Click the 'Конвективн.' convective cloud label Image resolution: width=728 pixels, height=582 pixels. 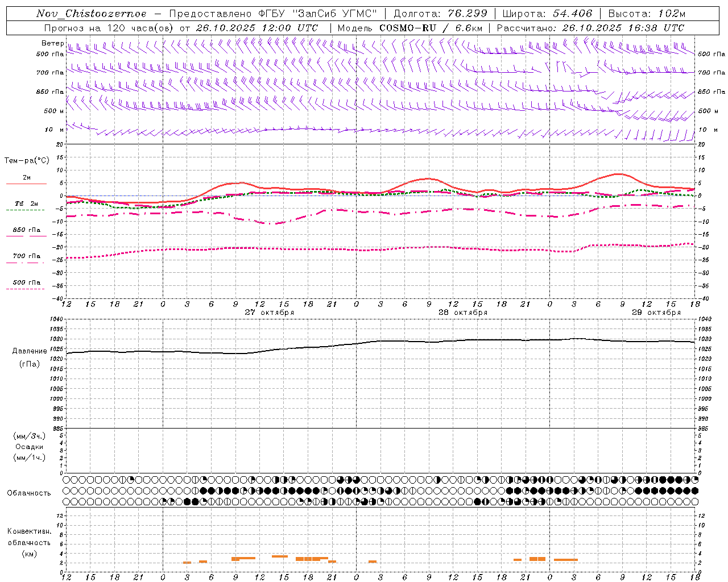point(30,531)
